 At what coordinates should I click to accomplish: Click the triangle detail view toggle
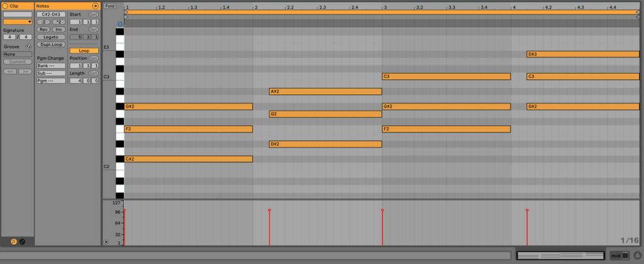pos(637,255)
